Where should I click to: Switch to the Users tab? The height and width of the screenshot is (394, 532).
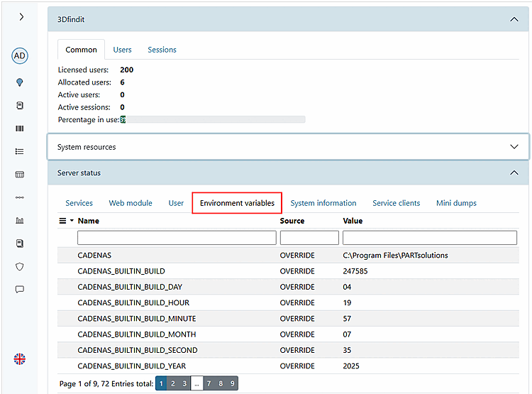122,50
